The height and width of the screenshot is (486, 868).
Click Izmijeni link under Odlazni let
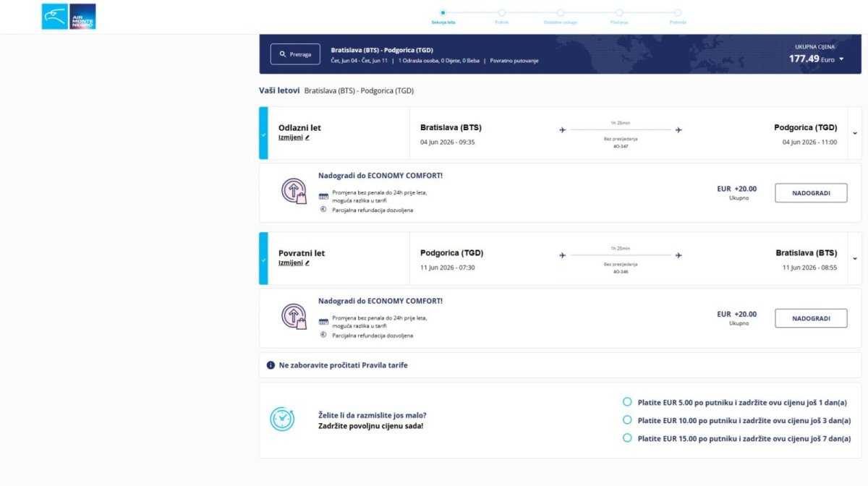pyautogui.click(x=291, y=137)
